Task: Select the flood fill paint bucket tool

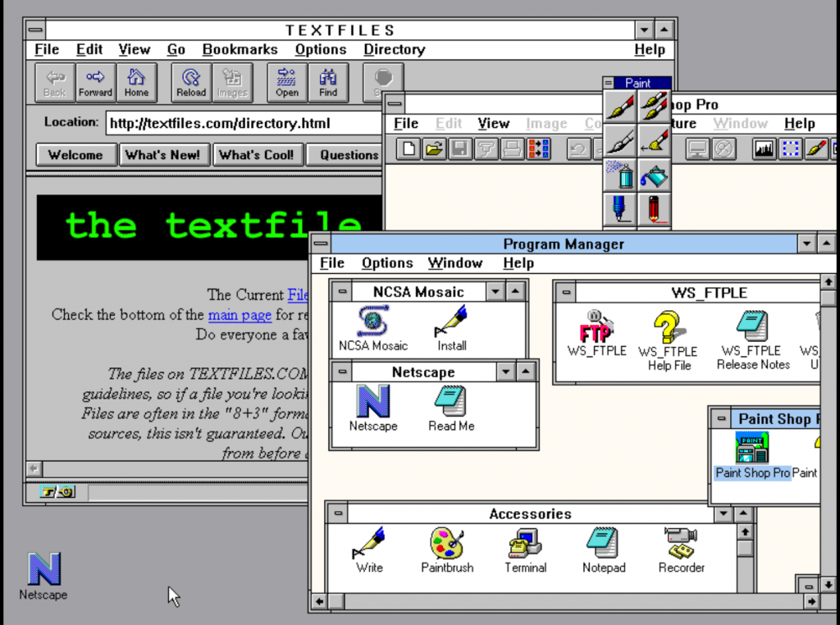Action: [x=654, y=175]
